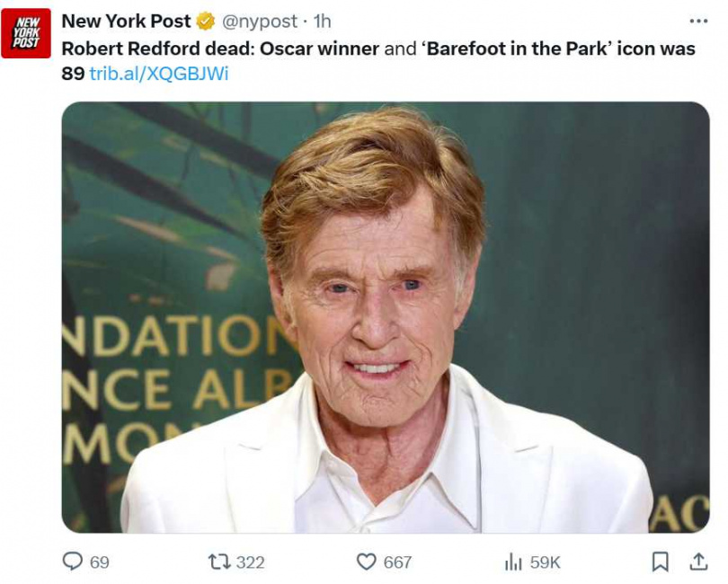Click the 667 likes count
Image resolution: width=728 pixels, height=584 pixels.
397,562
